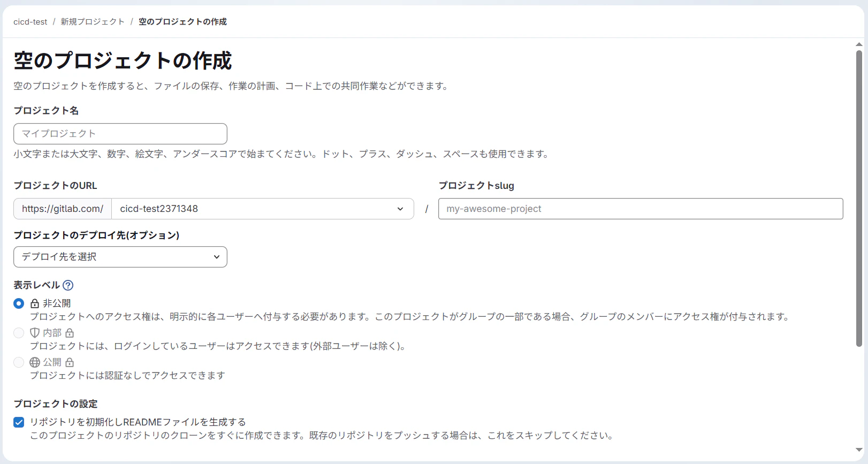
Task: Click the help icon beside 表示レベル
Action: pyautogui.click(x=68, y=285)
